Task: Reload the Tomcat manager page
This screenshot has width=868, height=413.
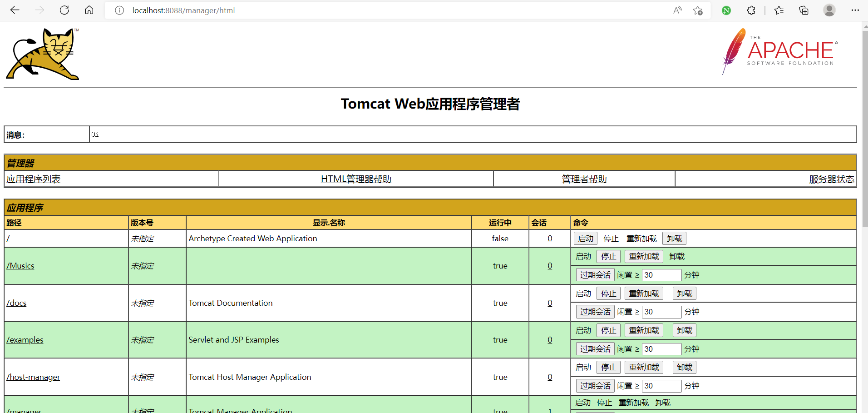Action: pos(64,10)
